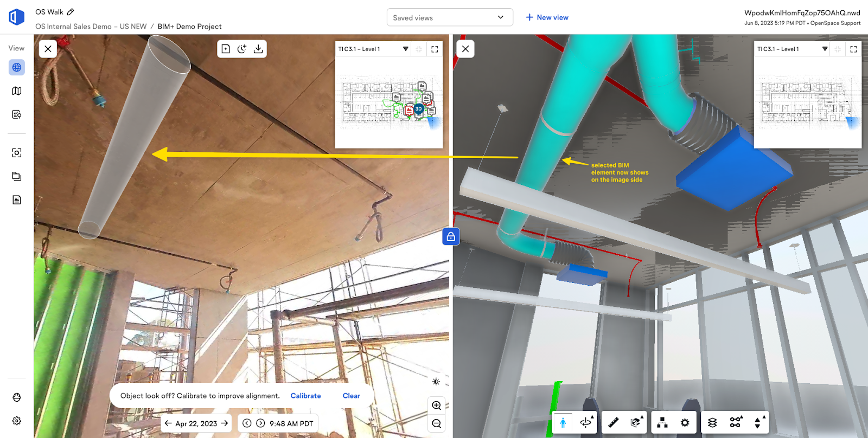
Task: Go to the previous capture date
Action: coord(168,423)
